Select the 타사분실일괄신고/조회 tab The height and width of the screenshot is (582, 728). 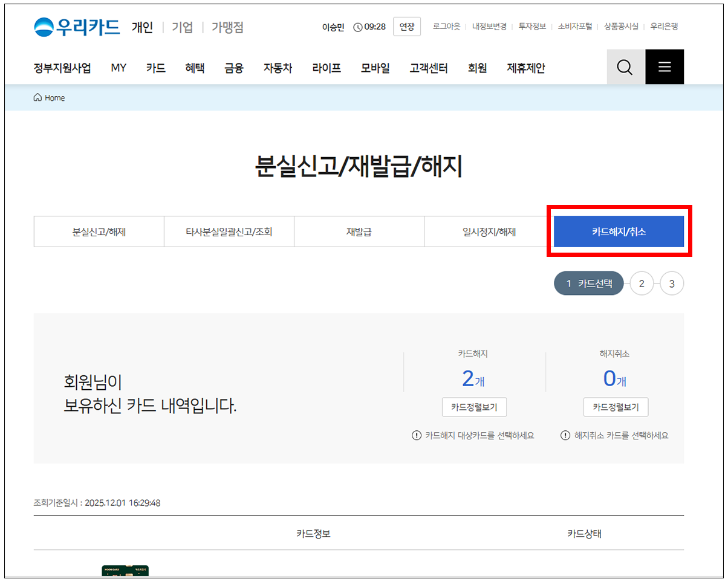point(229,231)
